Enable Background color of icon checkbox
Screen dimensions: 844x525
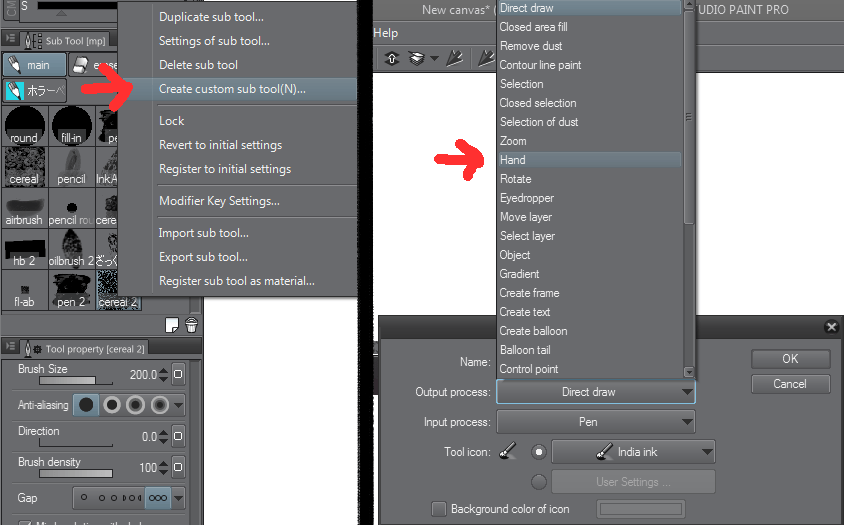pyautogui.click(x=439, y=509)
